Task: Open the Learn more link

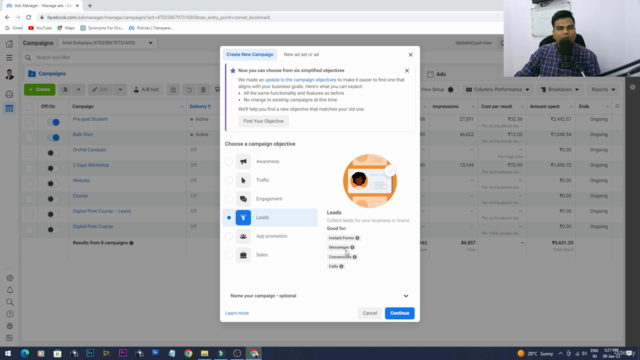Action: [x=237, y=313]
